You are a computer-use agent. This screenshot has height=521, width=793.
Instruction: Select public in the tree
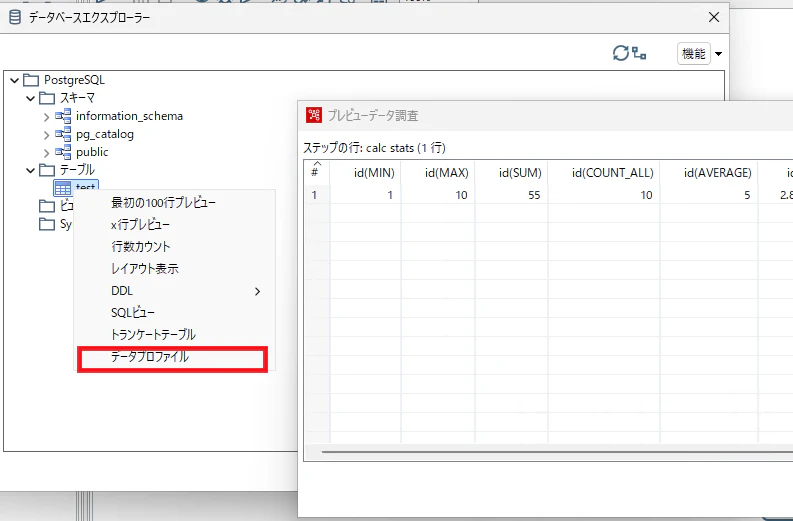[x=92, y=152]
